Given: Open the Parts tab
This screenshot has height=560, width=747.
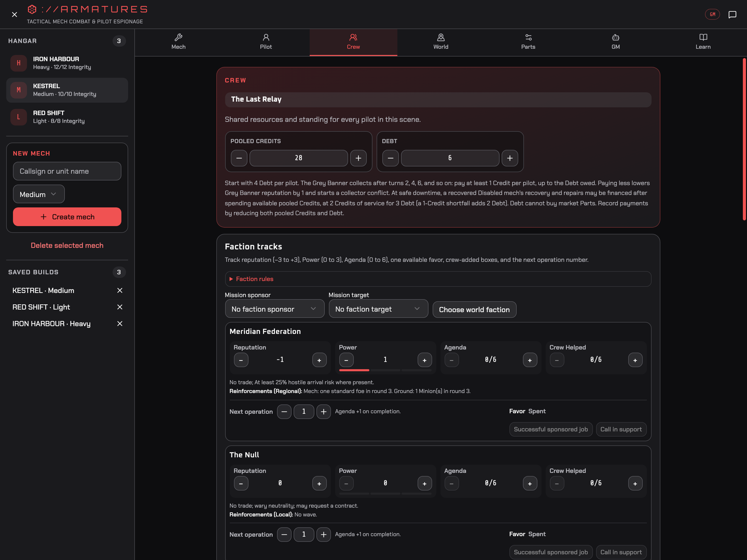Looking at the screenshot, I should 528,42.
